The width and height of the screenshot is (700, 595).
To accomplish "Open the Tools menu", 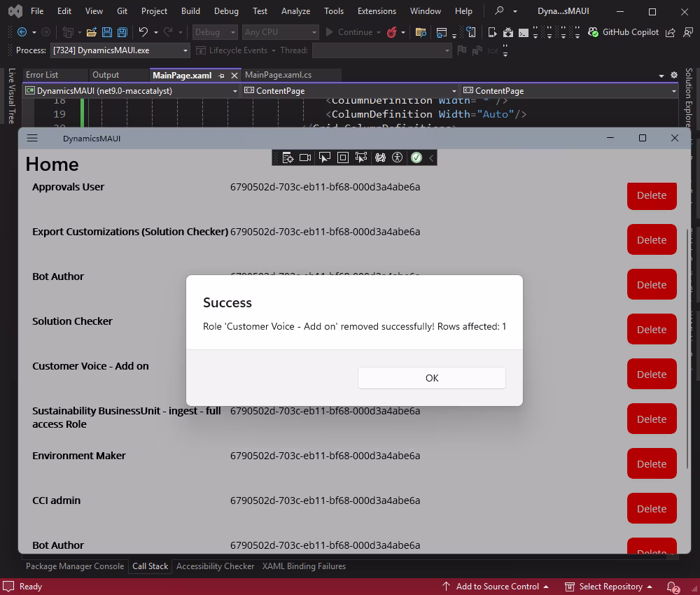I will [334, 11].
